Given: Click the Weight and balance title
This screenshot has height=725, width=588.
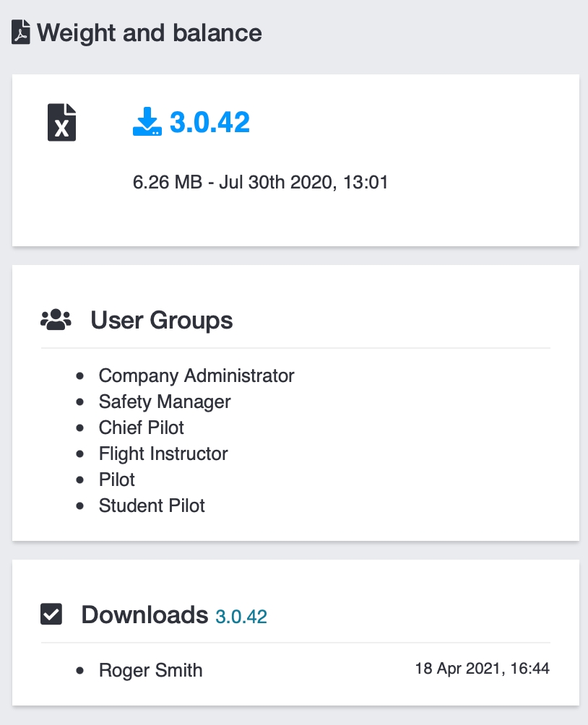Looking at the screenshot, I should pos(150,32).
